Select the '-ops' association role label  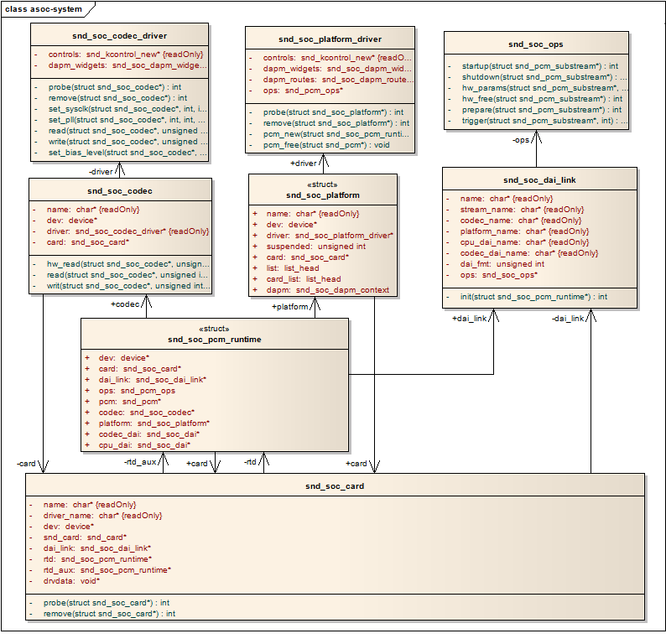point(520,141)
